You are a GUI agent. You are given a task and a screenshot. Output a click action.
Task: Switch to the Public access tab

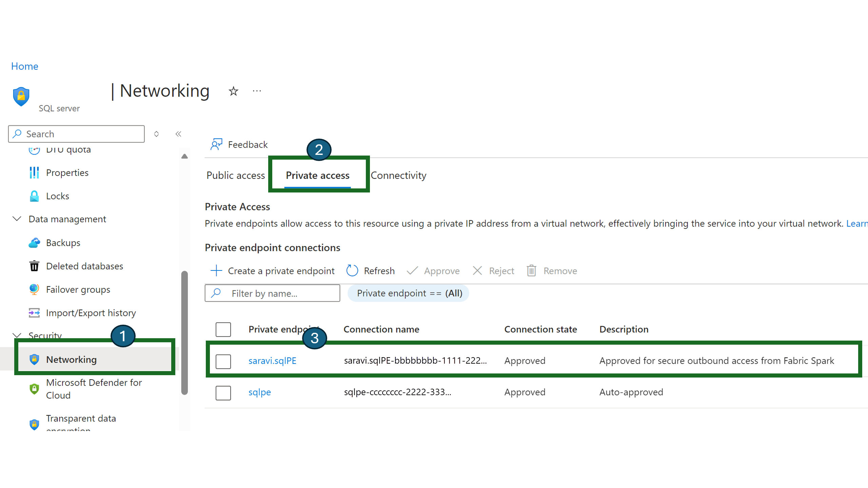pos(236,175)
